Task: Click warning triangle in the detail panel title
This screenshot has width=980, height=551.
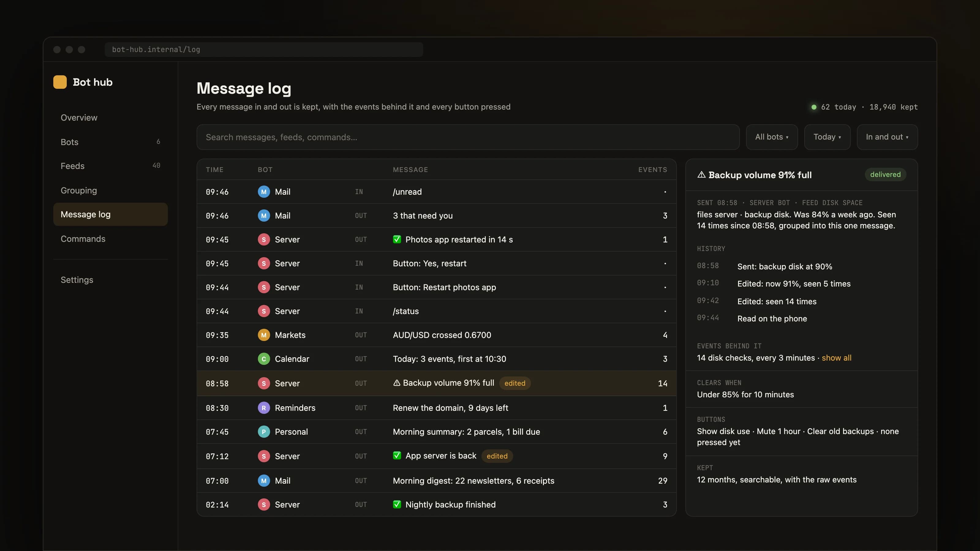Action: [701, 174]
